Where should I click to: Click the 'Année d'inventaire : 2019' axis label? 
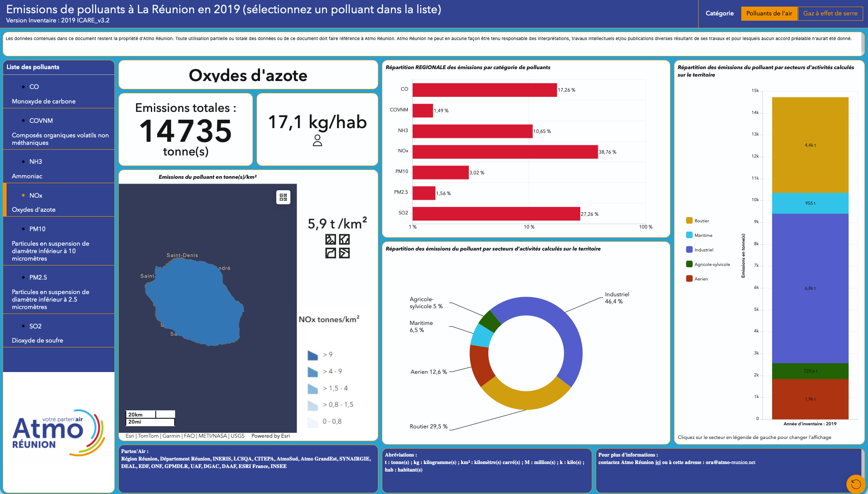pos(810,424)
